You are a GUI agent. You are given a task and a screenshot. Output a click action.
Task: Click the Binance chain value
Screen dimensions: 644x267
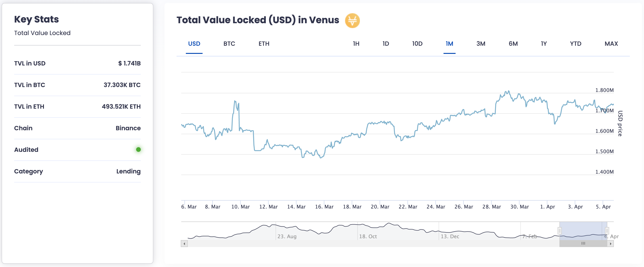[x=128, y=128]
